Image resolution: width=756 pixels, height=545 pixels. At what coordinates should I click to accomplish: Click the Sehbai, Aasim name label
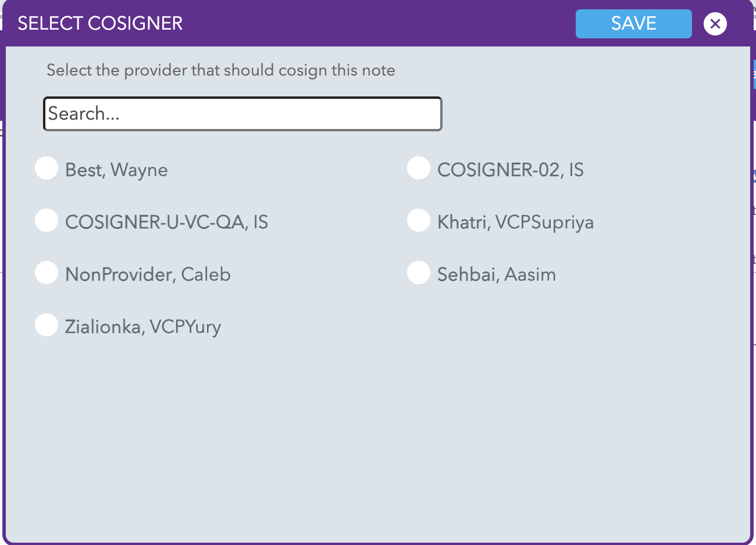click(x=497, y=274)
